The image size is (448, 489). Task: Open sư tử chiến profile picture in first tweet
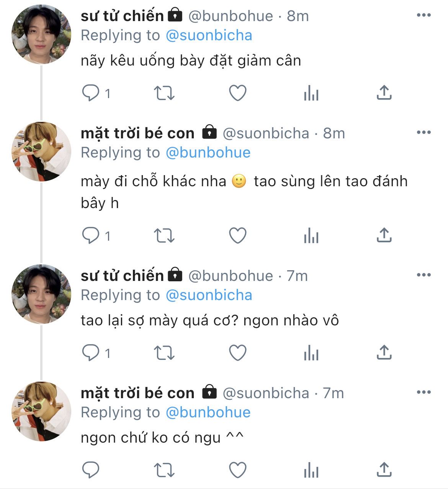click(x=41, y=34)
